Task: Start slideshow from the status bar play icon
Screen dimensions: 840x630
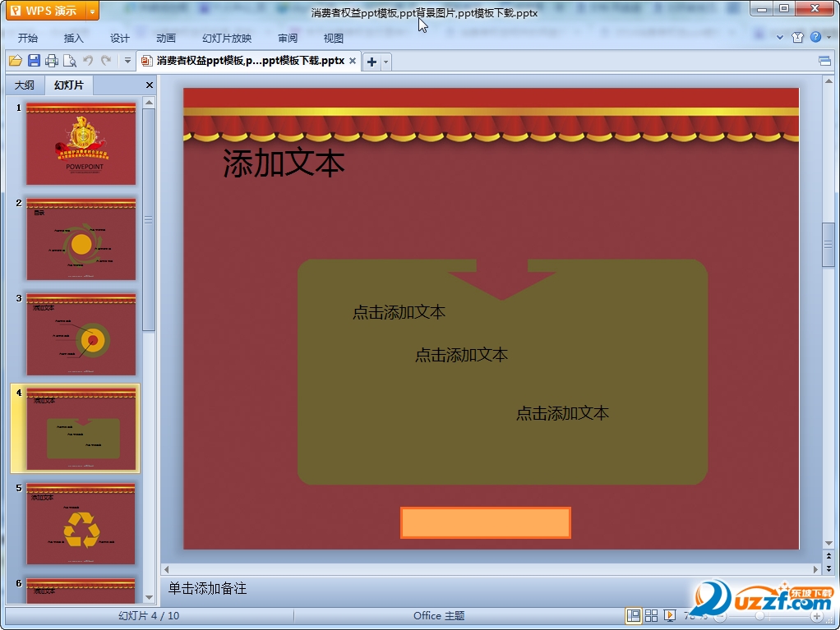Action: [x=670, y=615]
